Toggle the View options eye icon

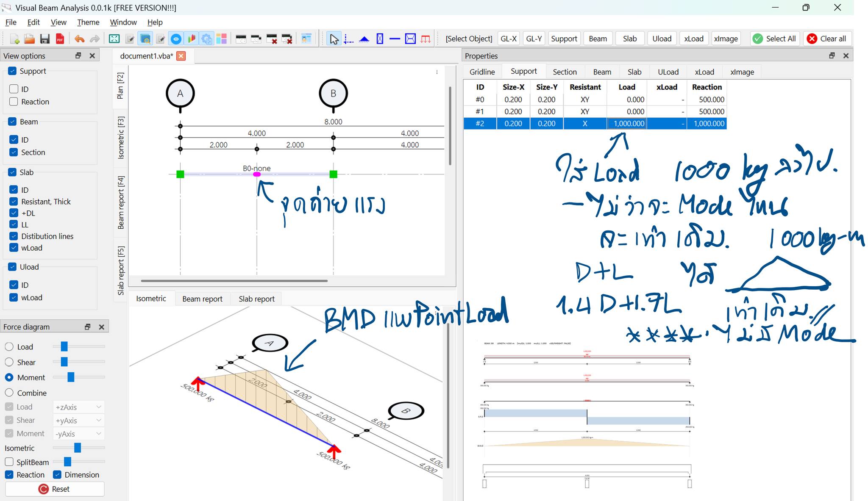[176, 39]
